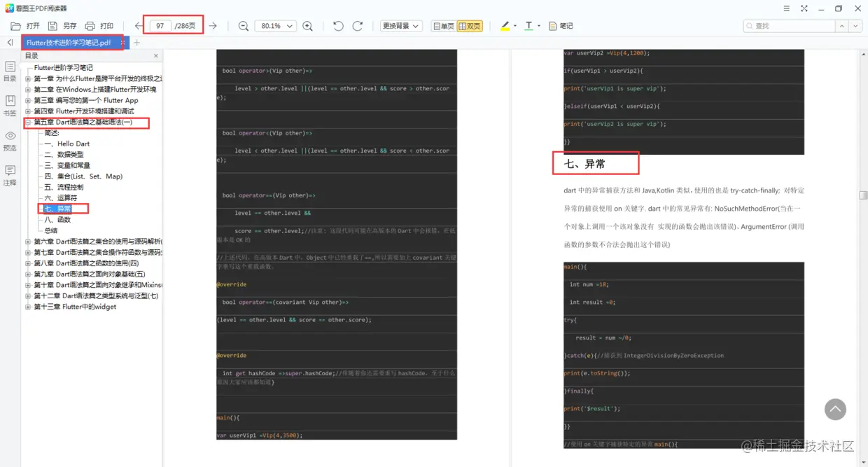Switch to 单页 single-page view

coord(443,26)
